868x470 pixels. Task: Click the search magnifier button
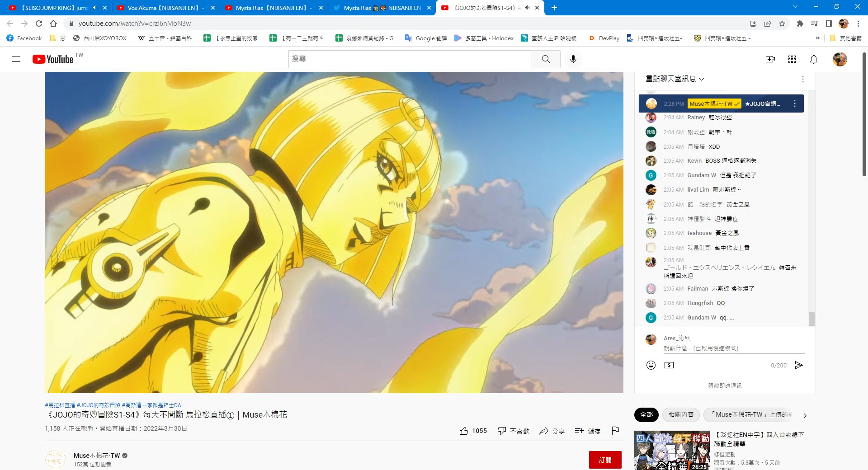(546, 59)
